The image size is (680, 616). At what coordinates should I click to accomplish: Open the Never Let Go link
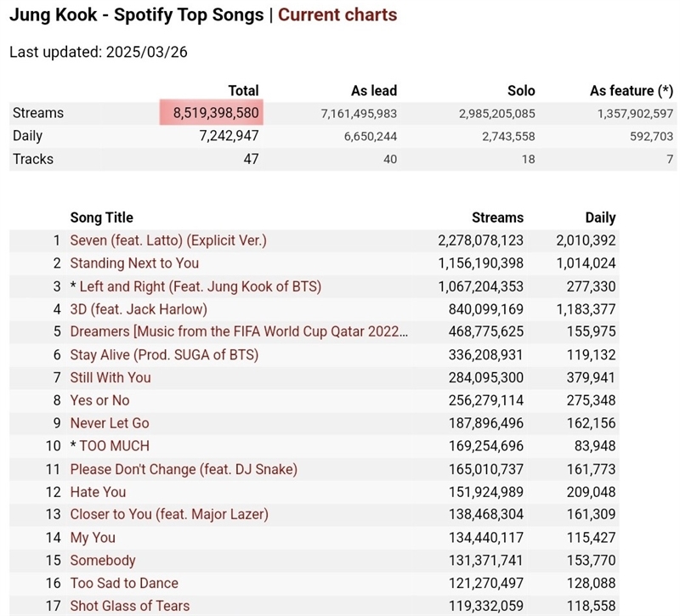[x=110, y=423]
